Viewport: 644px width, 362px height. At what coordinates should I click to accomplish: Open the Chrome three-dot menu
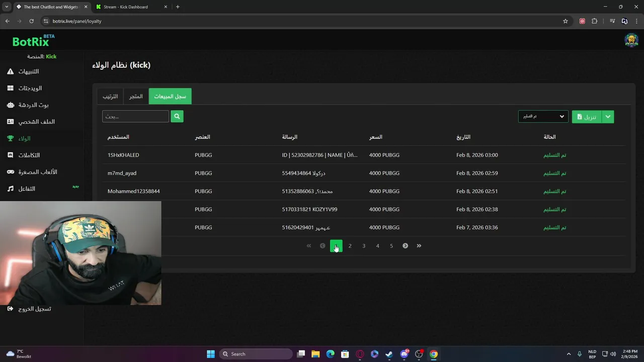[x=636, y=21]
